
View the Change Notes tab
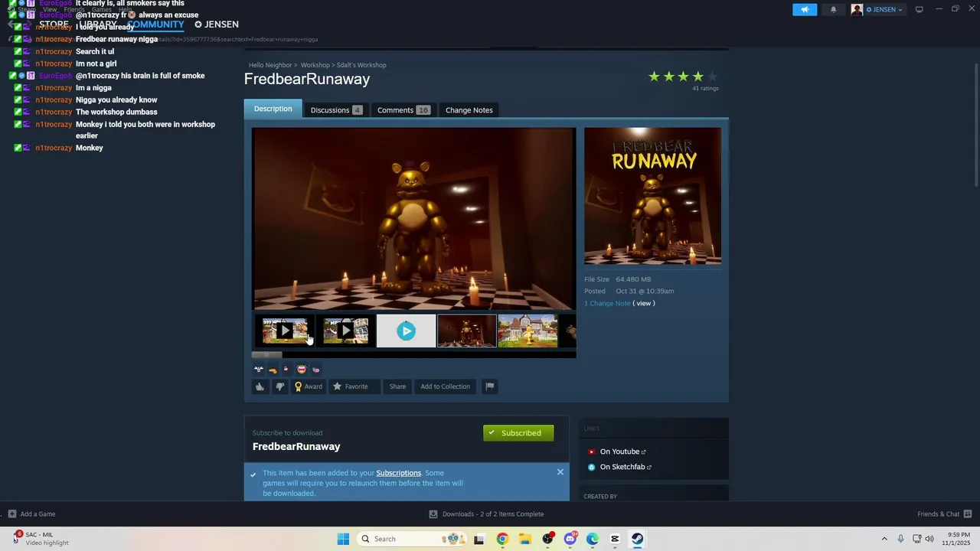pos(469,110)
